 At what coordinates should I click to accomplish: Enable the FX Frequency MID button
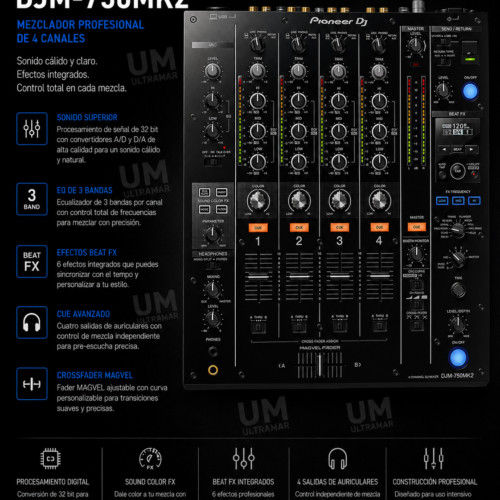pyautogui.click(x=458, y=201)
